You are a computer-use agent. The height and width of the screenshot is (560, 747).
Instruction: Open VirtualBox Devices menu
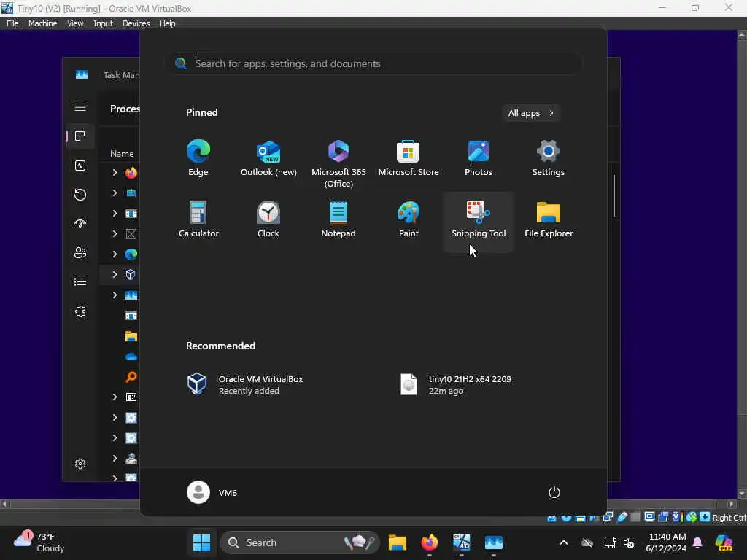pos(136,23)
